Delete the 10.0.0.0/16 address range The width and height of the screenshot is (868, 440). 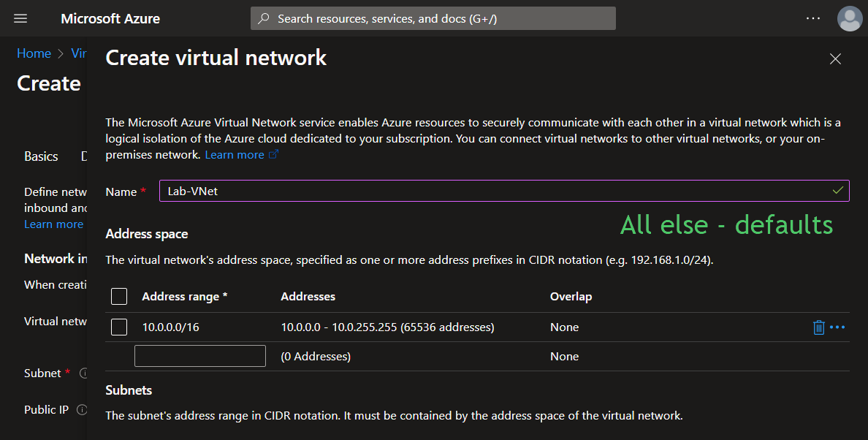click(819, 327)
